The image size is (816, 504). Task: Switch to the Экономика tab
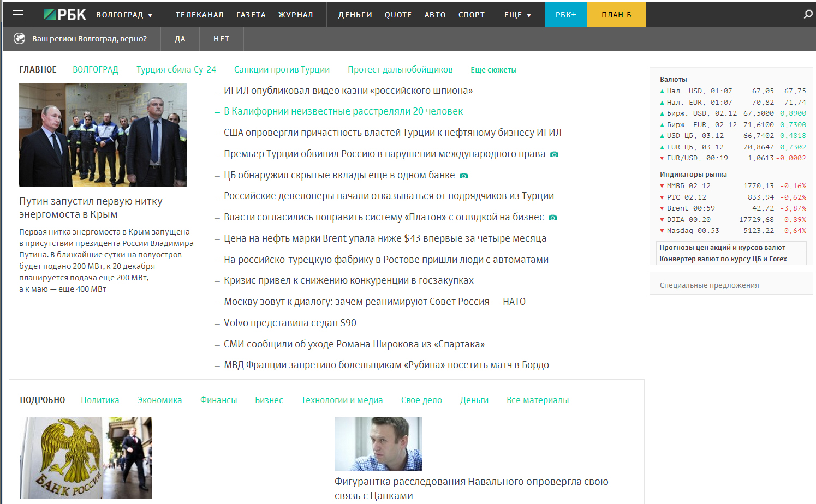pos(159,400)
